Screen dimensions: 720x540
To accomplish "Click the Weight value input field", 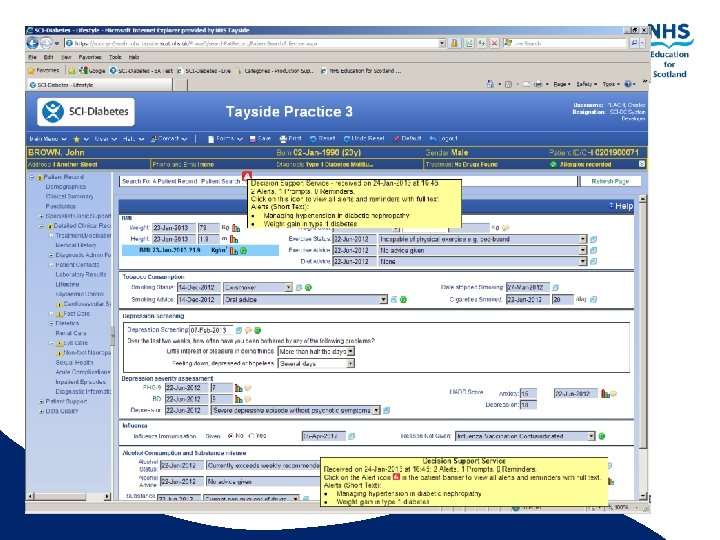I will pos(208,228).
